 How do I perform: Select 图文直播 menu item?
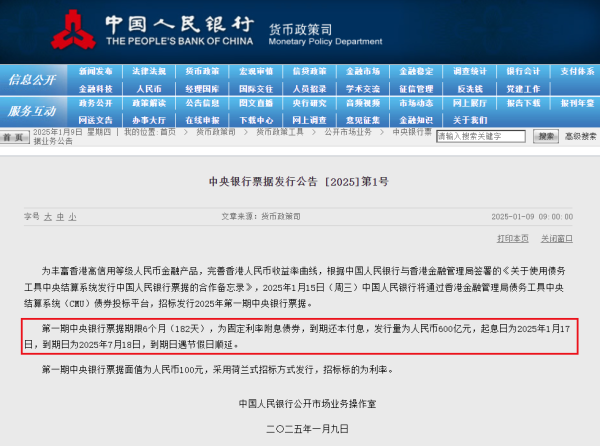(256, 103)
